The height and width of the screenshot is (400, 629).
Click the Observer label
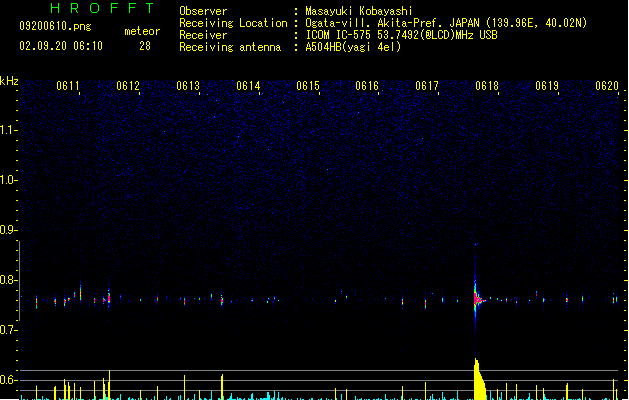coord(203,11)
